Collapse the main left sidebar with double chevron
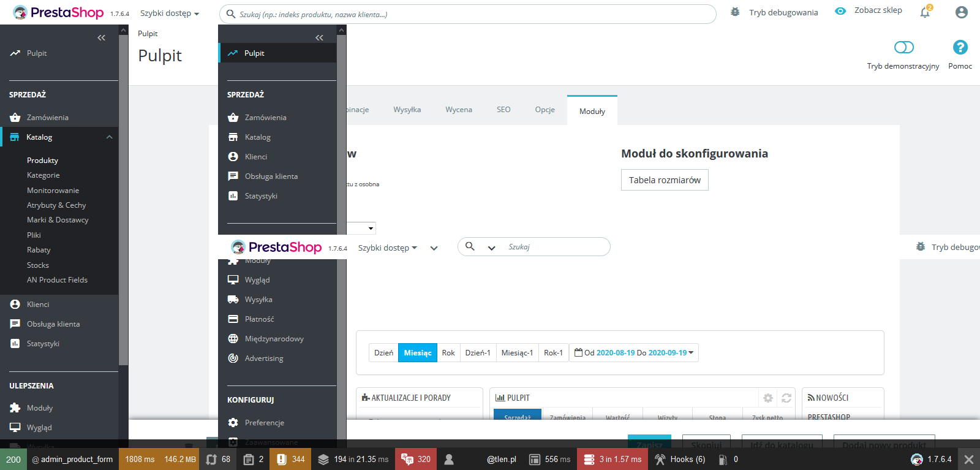 point(102,37)
